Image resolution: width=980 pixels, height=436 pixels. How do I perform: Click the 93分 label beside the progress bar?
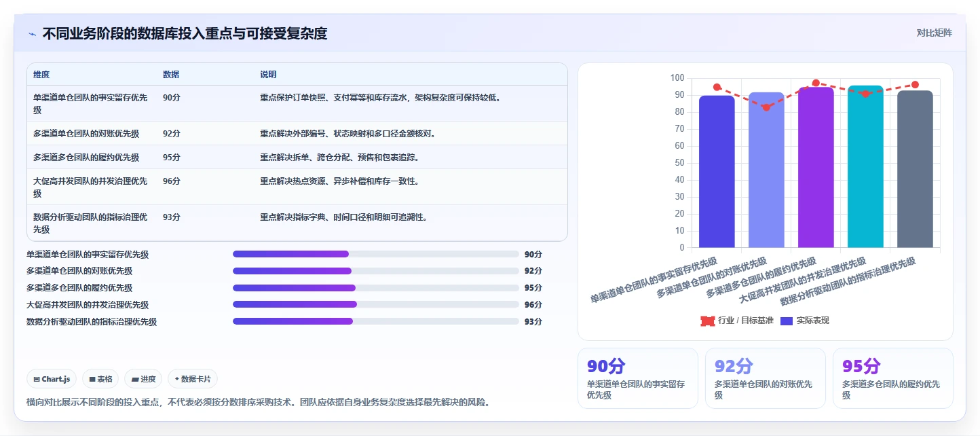click(x=533, y=321)
